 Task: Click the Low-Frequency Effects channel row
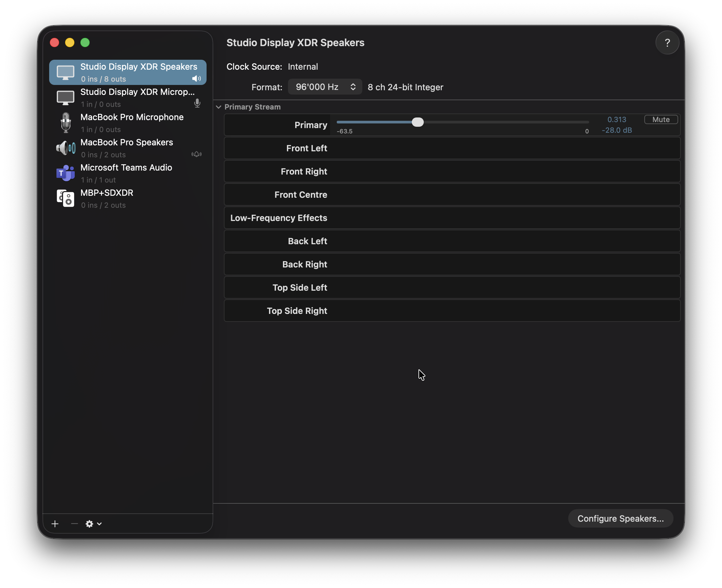click(452, 218)
